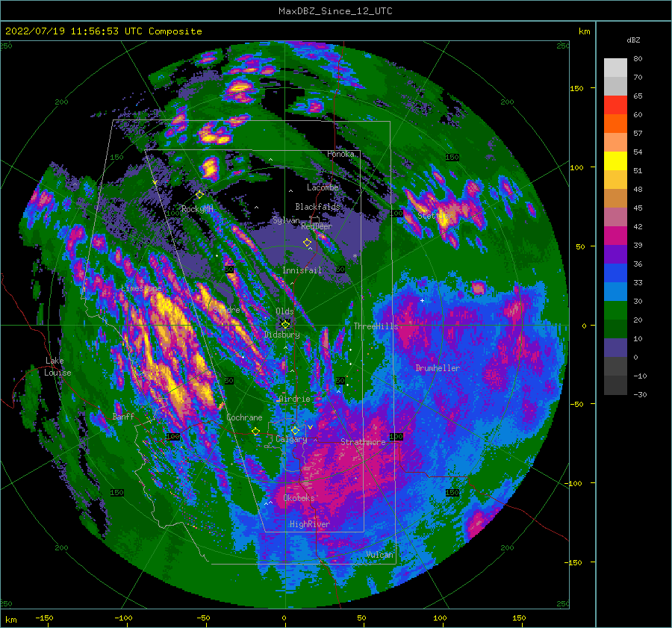Pick the Strathmore label
The image size is (672, 628).
[363, 442]
